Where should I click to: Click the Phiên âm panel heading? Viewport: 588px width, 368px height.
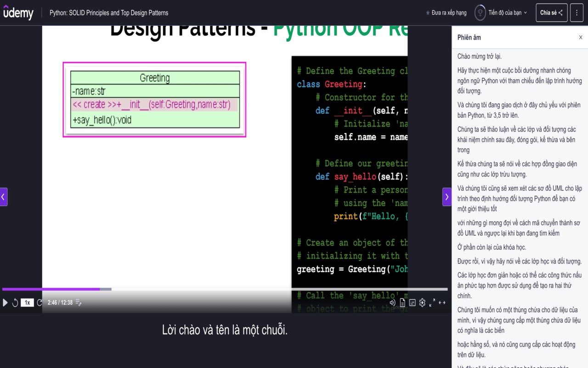click(469, 37)
